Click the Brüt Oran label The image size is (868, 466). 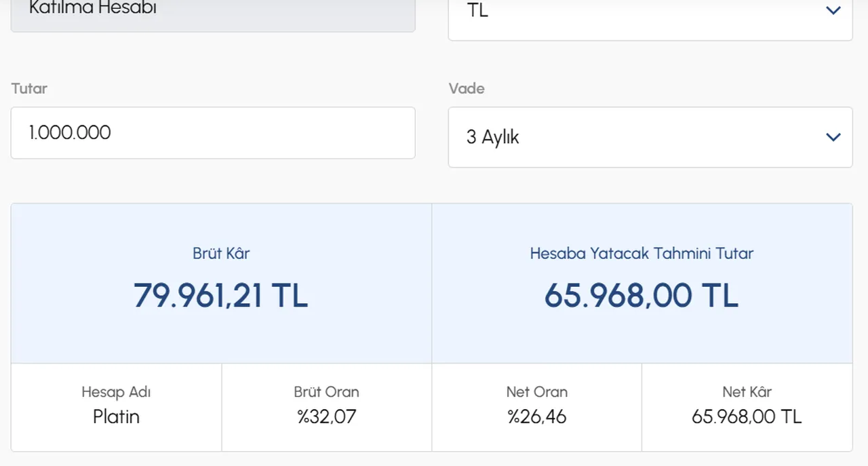click(x=326, y=392)
